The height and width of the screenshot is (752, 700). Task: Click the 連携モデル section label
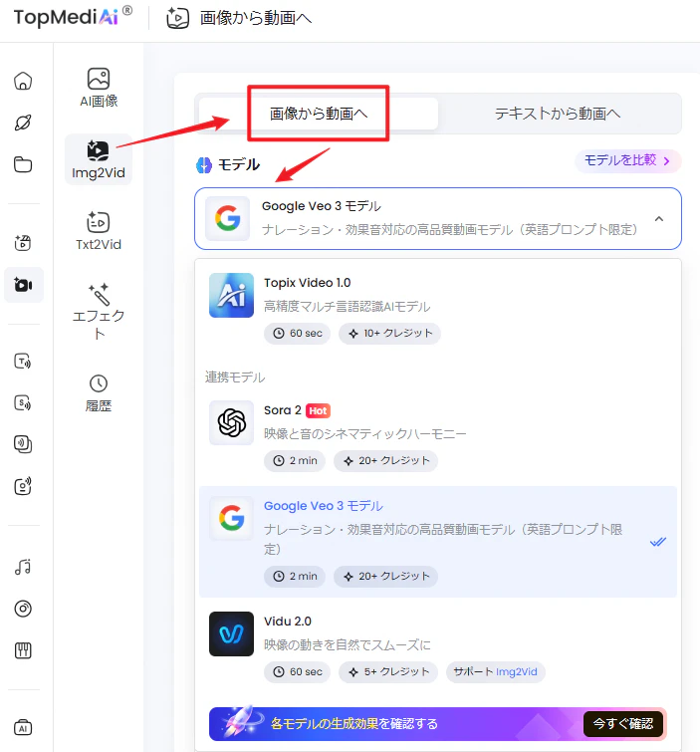point(234,377)
